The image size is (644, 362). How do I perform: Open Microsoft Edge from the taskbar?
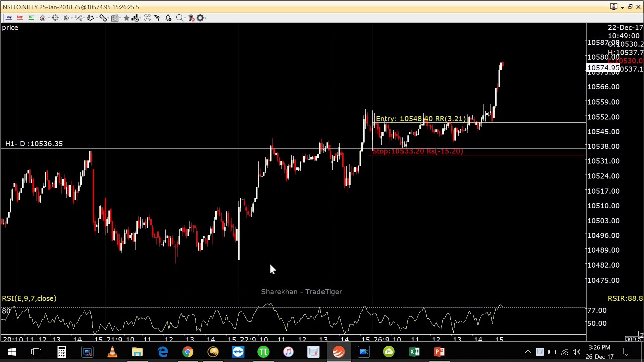[163, 352]
